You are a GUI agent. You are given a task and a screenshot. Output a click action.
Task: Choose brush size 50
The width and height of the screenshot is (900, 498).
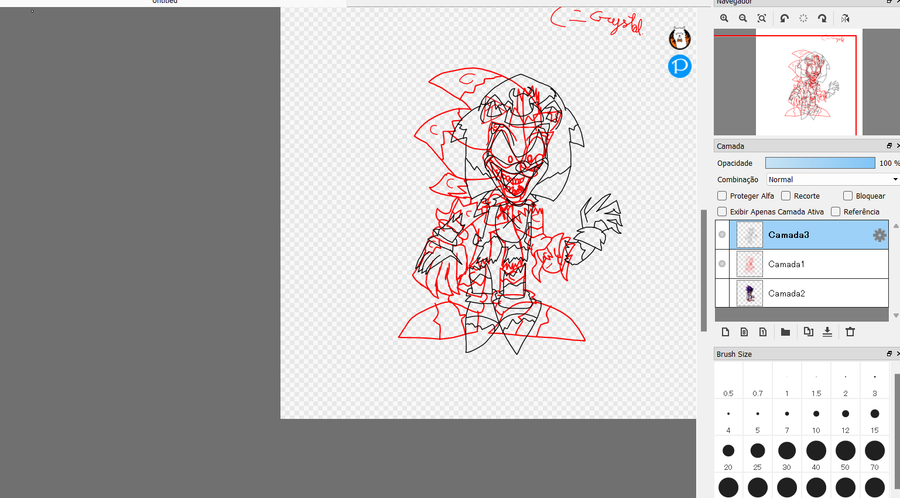[845, 454]
